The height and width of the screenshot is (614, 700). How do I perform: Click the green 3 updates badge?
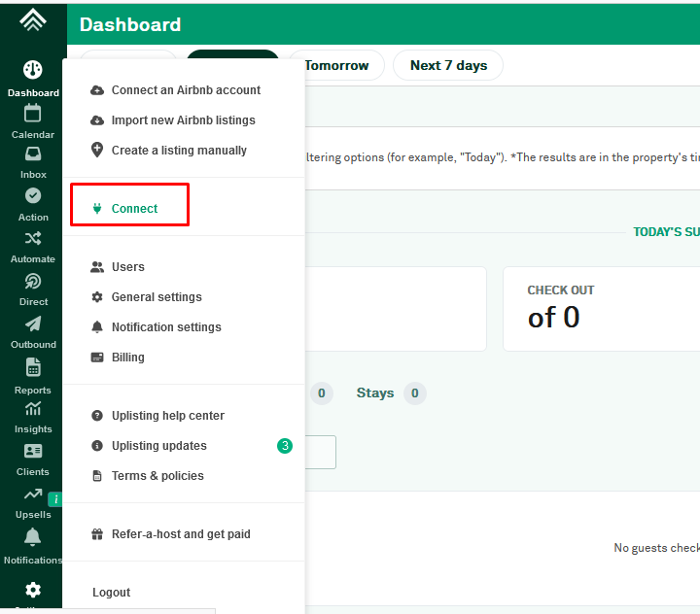click(x=284, y=446)
